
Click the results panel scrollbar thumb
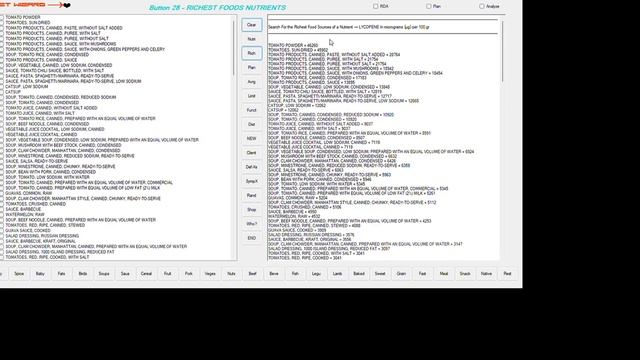502,52
